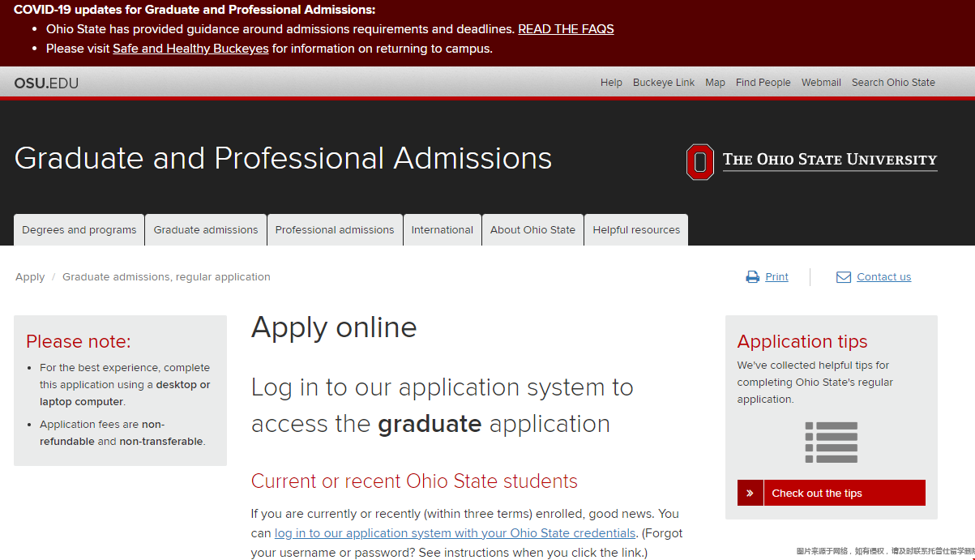The width and height of the screenshot is (975, 560).
Task: Click the COVID-19 updates banner heading
Action: (195, 10)
